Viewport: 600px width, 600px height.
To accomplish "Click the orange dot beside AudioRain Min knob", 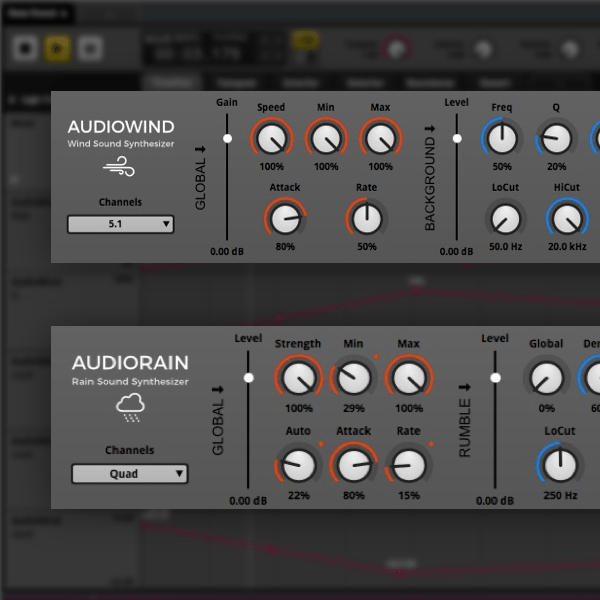I will pos(376,357).
